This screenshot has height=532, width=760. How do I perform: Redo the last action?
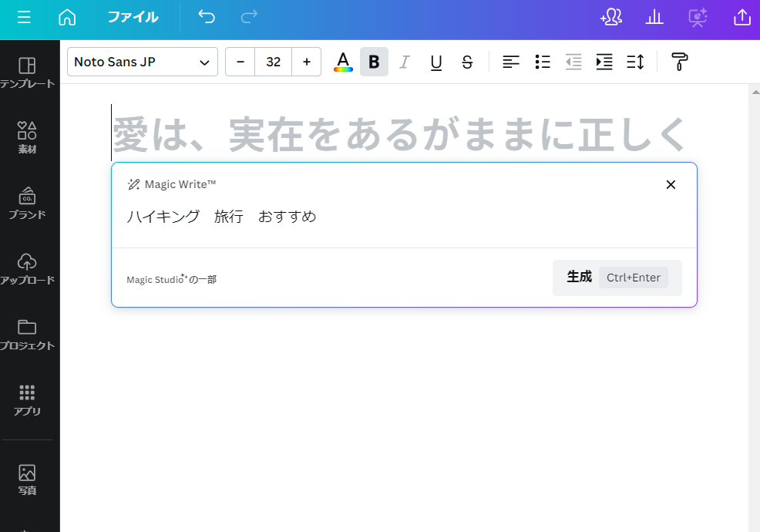pyautogui.click(x=249, y=18)
